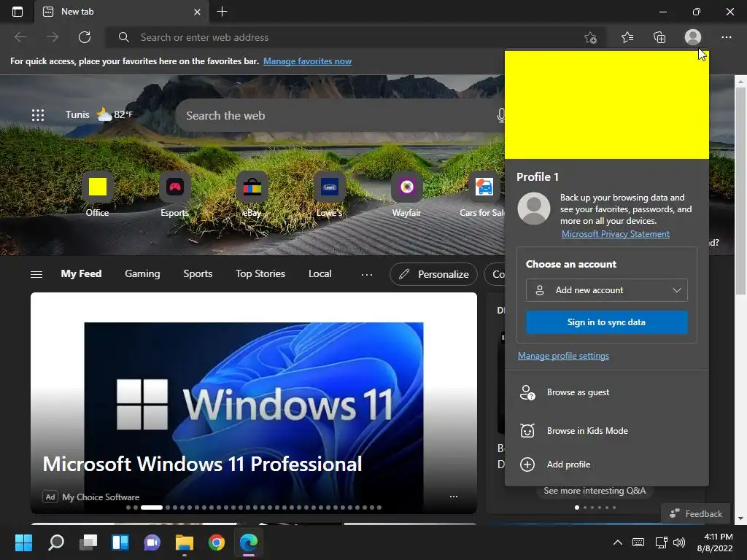Open Widgets from taskbar
Screen dimensions: 747x560
(x=120, y=542)
